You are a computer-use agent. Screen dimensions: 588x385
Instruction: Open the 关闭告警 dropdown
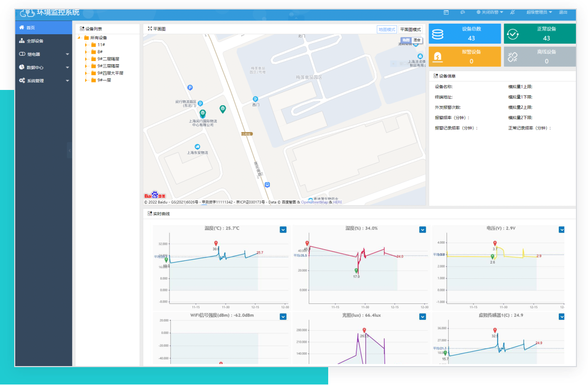click(489, 12)
